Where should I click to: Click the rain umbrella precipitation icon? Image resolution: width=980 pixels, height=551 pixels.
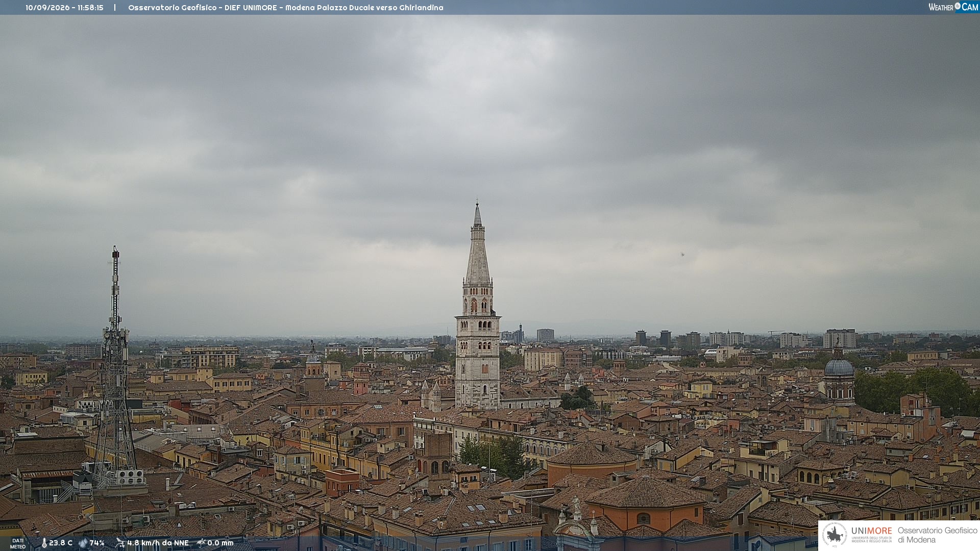click(x=201, y=543)
